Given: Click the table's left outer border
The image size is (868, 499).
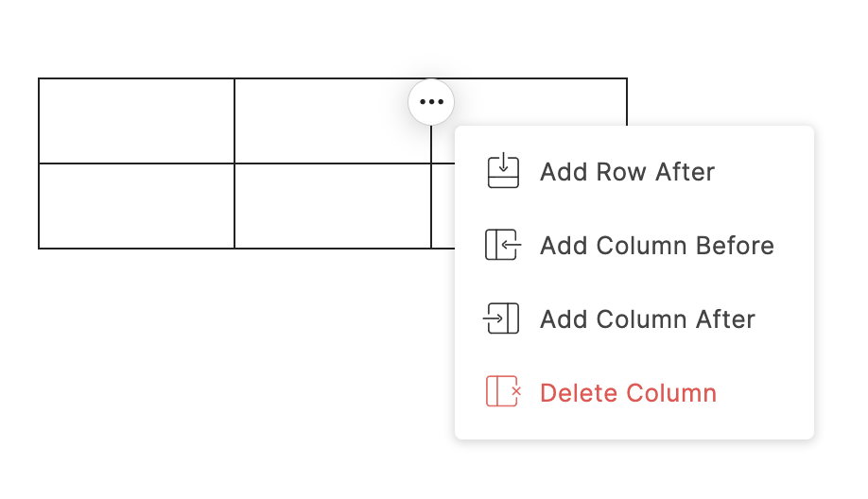Looking at the screenshot, I should pyautogui.click(x=39, y=163).
